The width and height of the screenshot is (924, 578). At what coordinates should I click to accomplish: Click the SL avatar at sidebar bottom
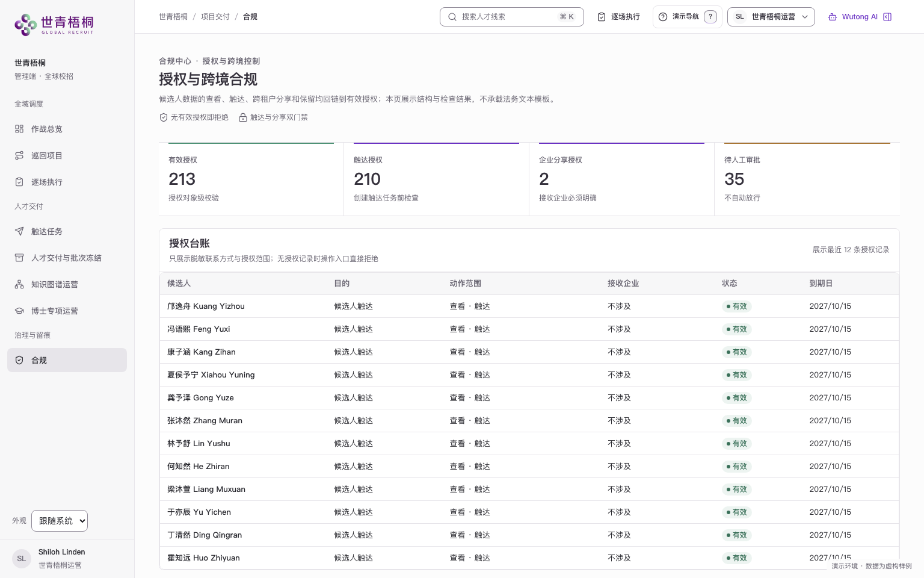click(22, 559)
